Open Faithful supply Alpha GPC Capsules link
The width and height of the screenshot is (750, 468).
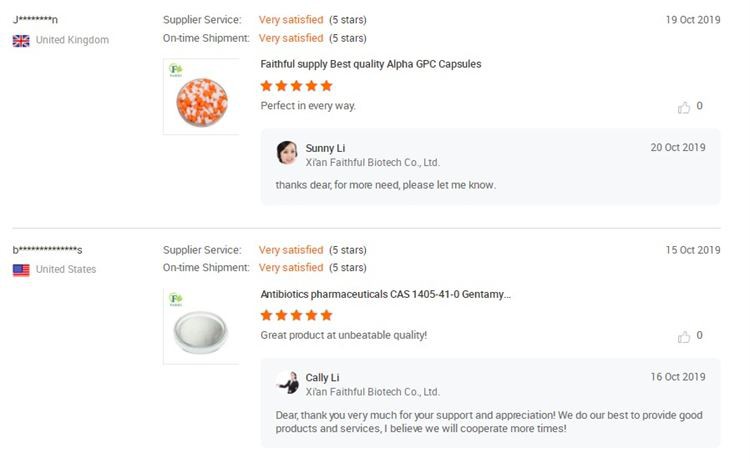coord(370,64)
